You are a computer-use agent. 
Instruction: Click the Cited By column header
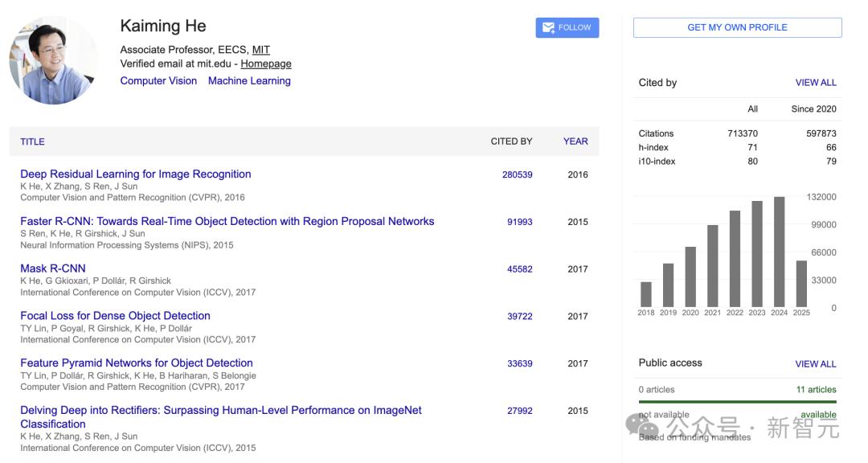pyautogui.click(x=511, y=141)
